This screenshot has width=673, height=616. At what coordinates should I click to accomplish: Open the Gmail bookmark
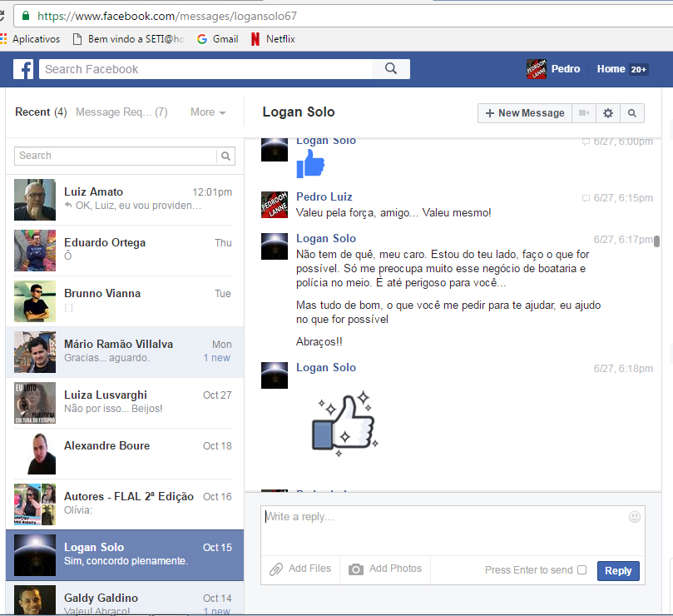click(217, 39)
